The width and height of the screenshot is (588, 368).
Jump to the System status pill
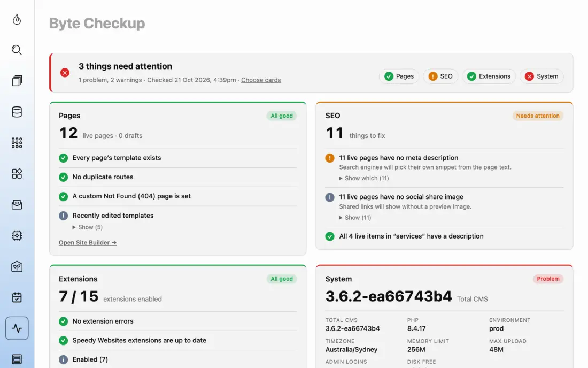pyautogui.click(x=541, y=76)
